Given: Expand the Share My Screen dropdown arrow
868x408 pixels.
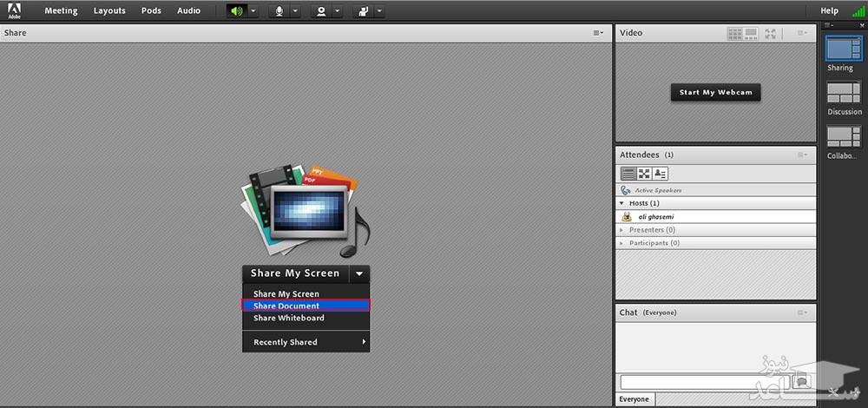Looking at the screenshot, I should pyautogui.click(x=359, y=273).
